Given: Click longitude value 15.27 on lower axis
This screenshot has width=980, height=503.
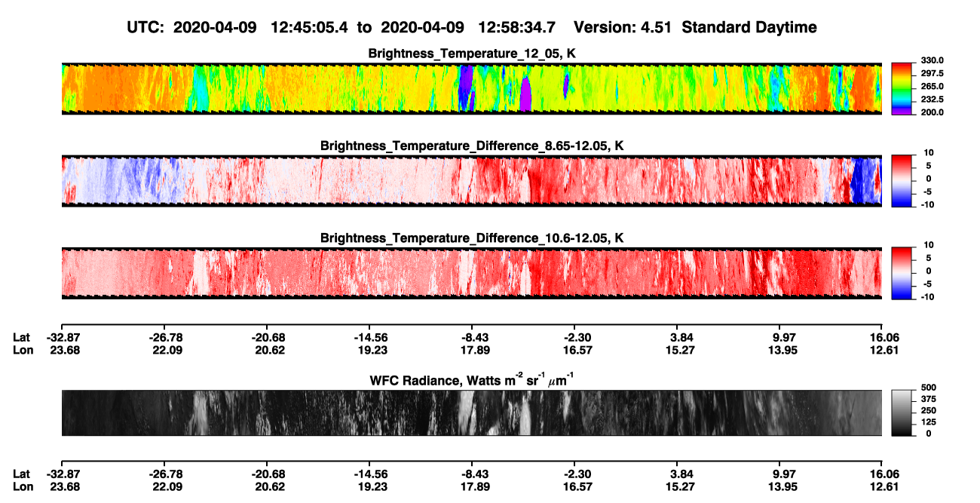Looking at the screenshot, I should (682, 486).
